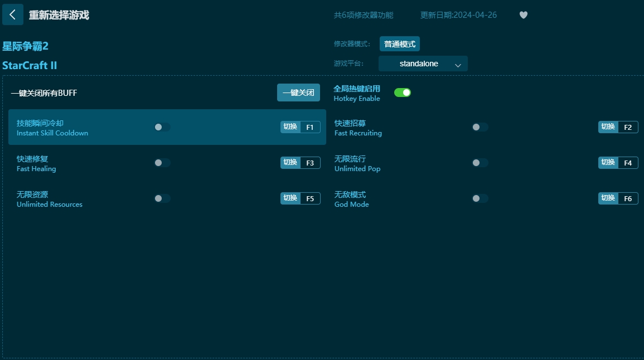The image size is (644, 360).
Task: Click the F2 hotkey switch button
Action: pyautogui.click(x=618, y=127)
